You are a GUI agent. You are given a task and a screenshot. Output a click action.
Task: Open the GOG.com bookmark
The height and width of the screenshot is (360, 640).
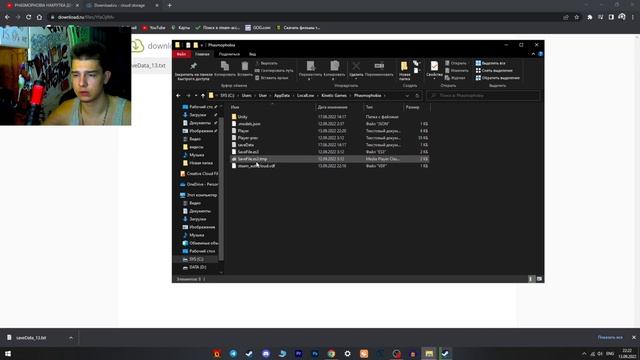click(x=258, y=28)
